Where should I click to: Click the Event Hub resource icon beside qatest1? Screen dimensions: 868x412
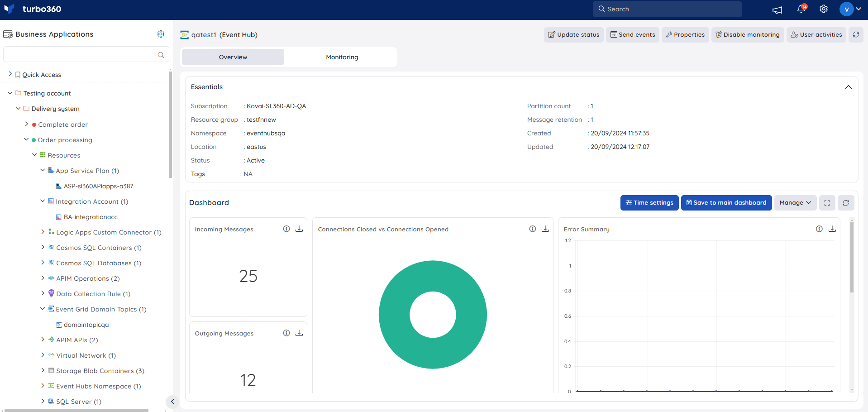coord(184,35)
